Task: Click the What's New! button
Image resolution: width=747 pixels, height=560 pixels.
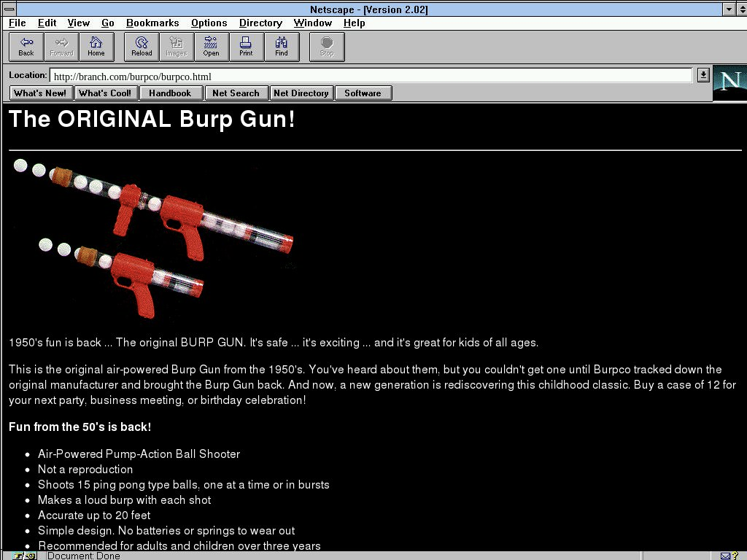Action: [x=40, y=93]
